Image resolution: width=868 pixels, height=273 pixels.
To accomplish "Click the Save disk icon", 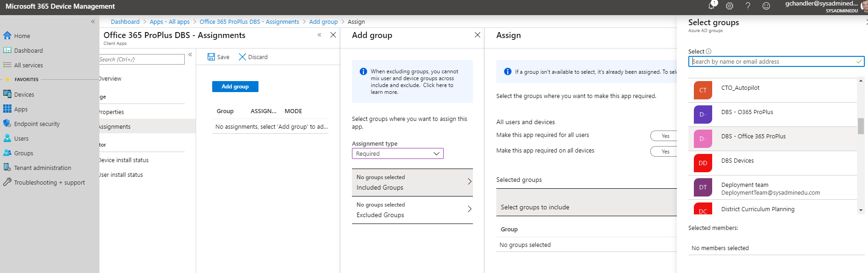I will click(211, 57).
